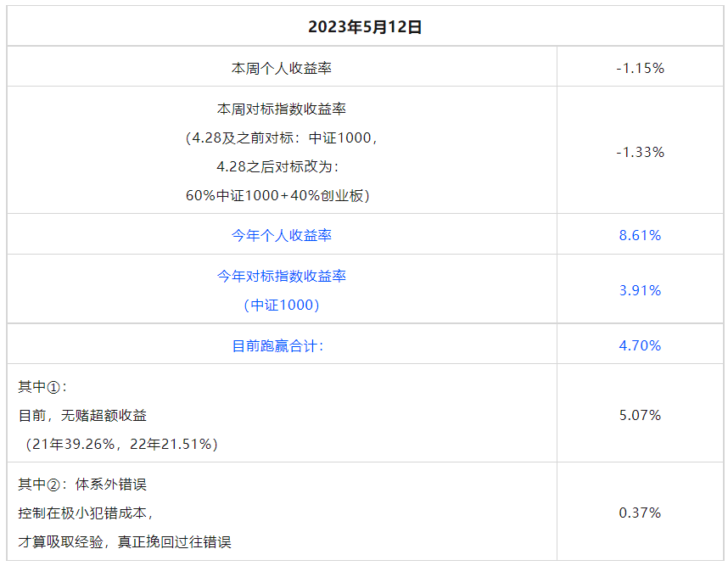Image resolution: width=728 pixels, height=566 pixels.
Task: Click the line 4.28之后对标改为：
Action: point(278,166)
